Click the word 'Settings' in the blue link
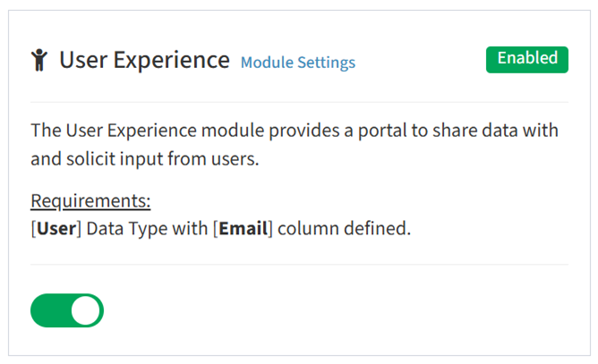 327,63
